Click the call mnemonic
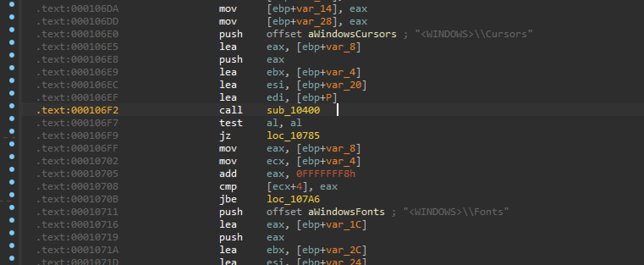The height and width of the screenshot is (265, 644). [x=231, y=110]
